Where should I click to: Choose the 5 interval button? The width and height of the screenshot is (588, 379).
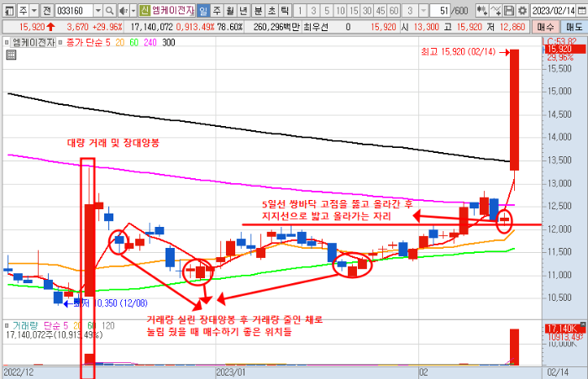click(327, 11)
